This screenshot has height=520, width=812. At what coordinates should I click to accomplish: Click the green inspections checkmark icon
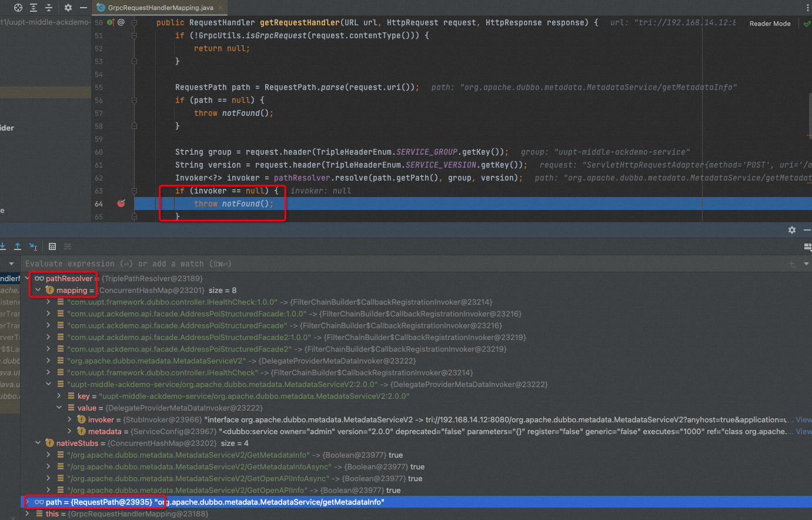tap(807, 24)
